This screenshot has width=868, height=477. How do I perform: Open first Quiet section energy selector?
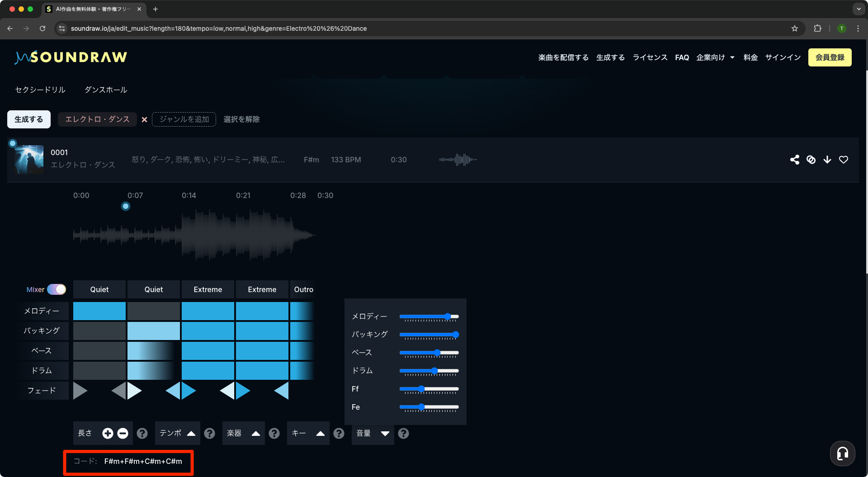[x=99, y=289]
